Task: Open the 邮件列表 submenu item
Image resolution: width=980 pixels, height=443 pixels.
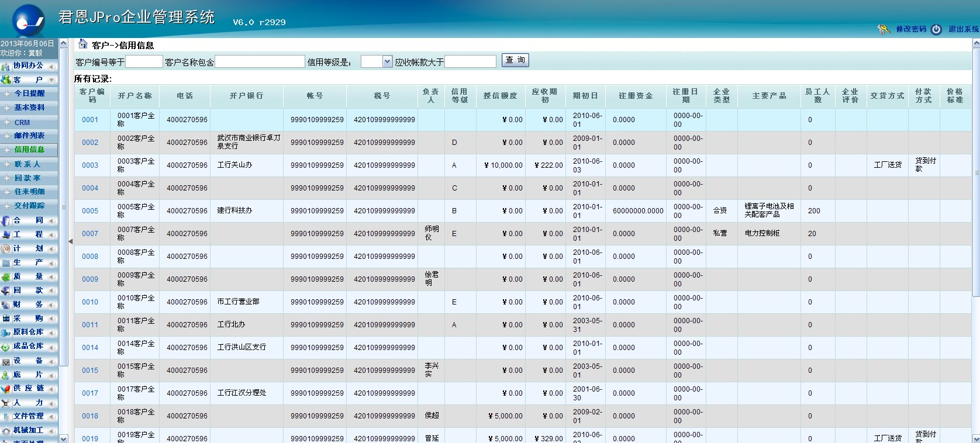Action: coord(29,136)
